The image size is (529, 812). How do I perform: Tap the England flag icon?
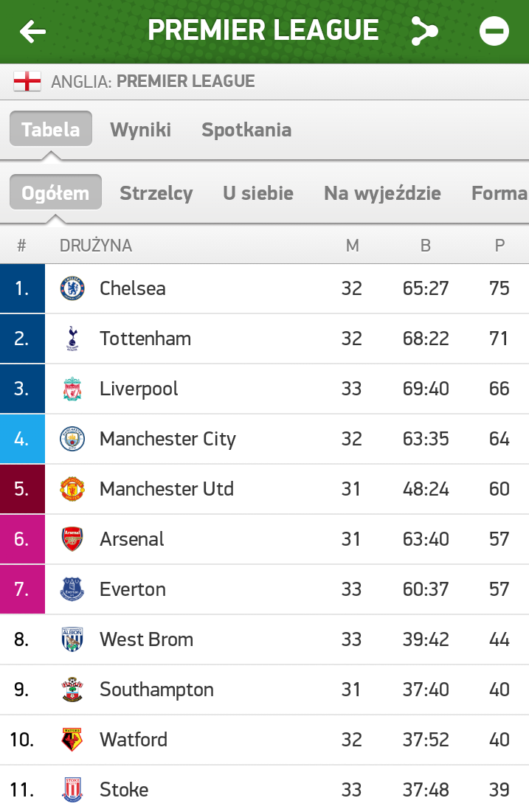point(27,81)
